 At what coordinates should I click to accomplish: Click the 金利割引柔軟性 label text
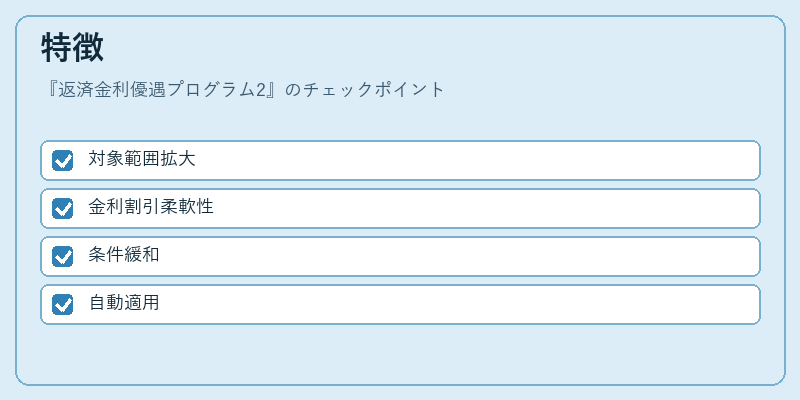(151, 207)
